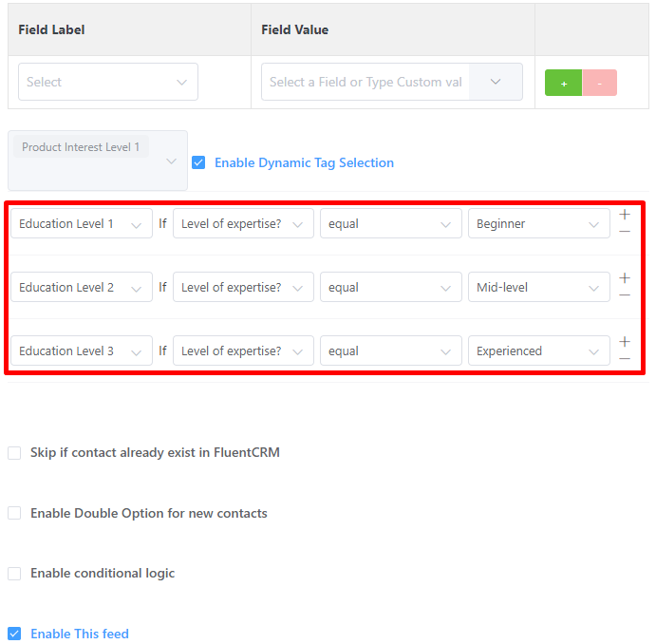Check Enable conditional logic option
This screenshot has height=644, width=656.
14,574
